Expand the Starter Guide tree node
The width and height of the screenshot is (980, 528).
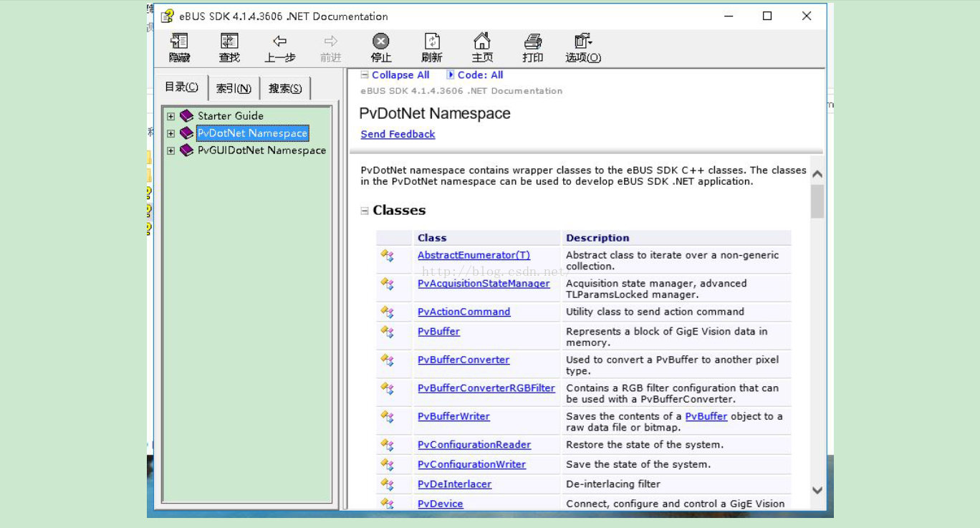pyautogui.click(x=170, y=116)
